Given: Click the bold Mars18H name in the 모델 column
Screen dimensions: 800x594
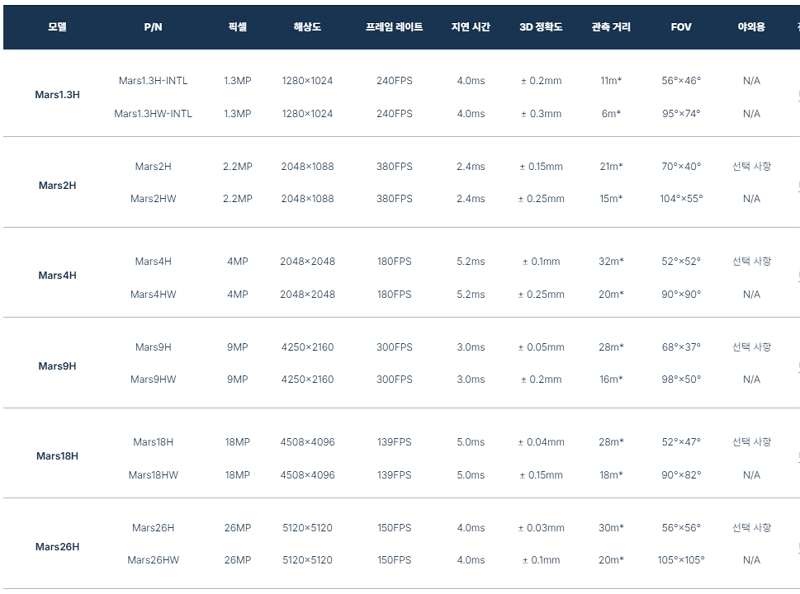Looking at the screenshot, I should (x=57, y=456).
